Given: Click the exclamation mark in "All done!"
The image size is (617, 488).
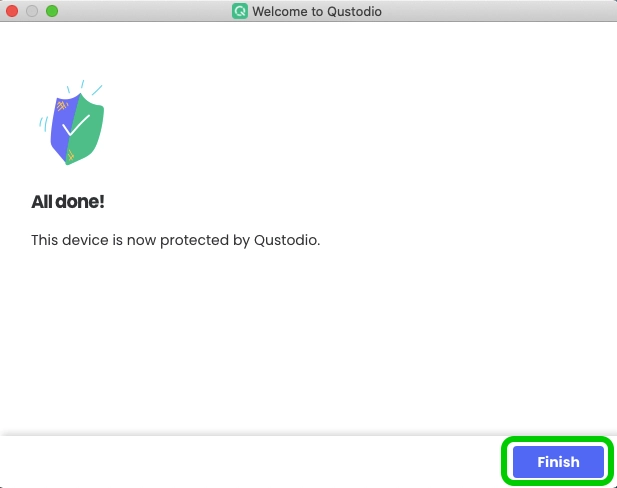Looking at the screenshot, I should 102,201.
